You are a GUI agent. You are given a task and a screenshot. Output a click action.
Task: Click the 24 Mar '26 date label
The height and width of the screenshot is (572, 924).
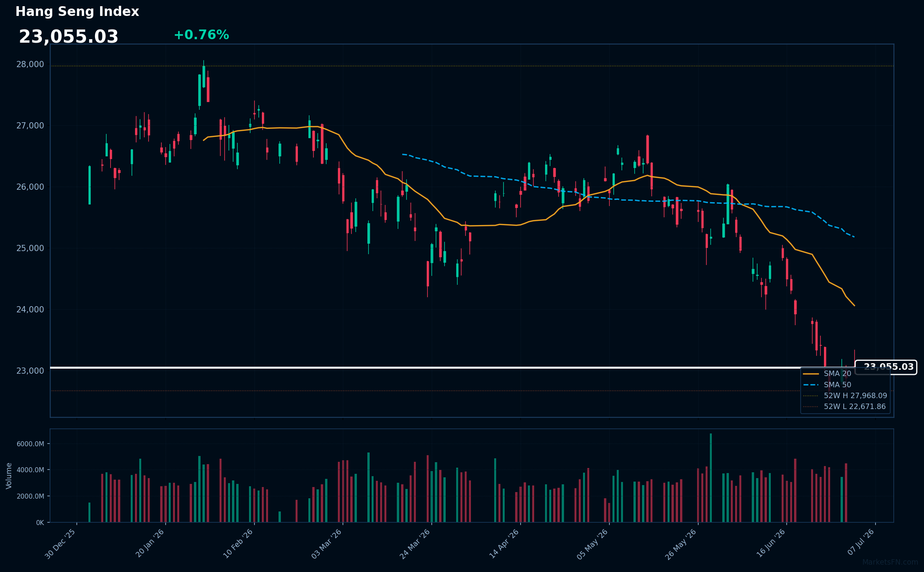[415, 544]
